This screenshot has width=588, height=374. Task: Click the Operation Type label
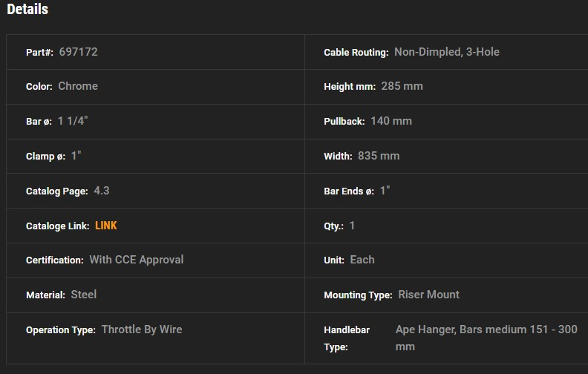(60, 330)
